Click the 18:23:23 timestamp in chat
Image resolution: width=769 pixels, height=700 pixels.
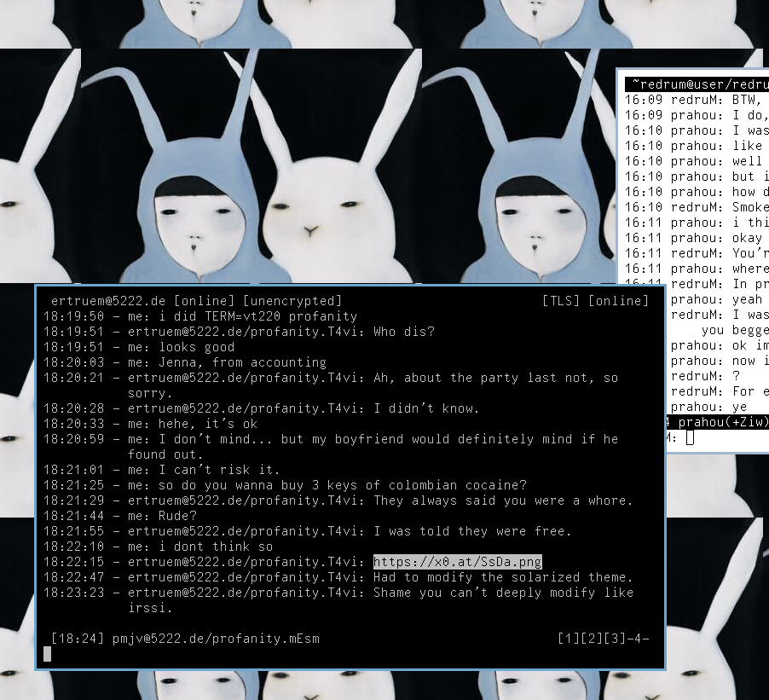click(73, 593)
